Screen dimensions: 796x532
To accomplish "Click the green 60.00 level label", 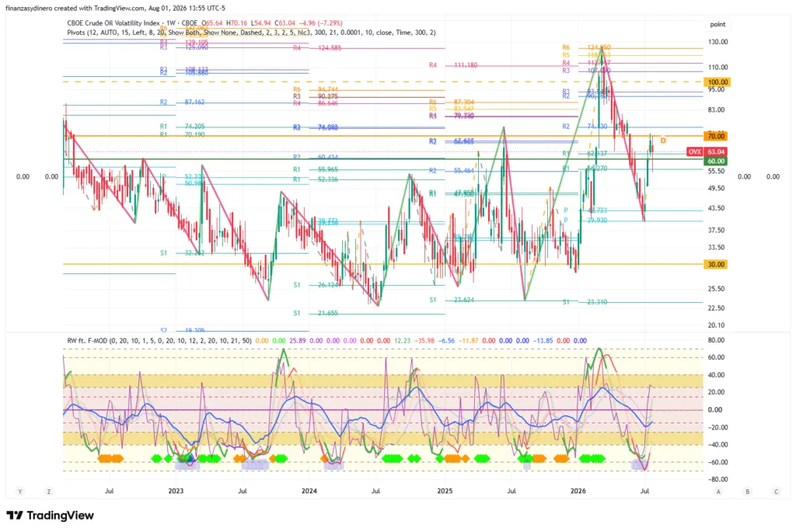I will pos(716,162).
